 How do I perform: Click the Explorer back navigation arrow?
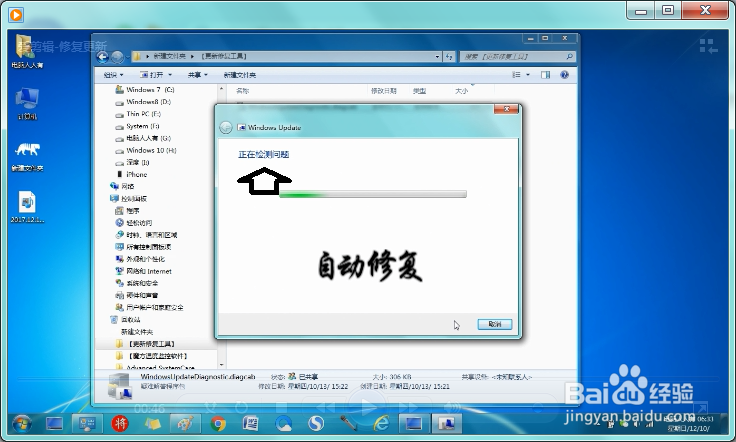(102, 57)
